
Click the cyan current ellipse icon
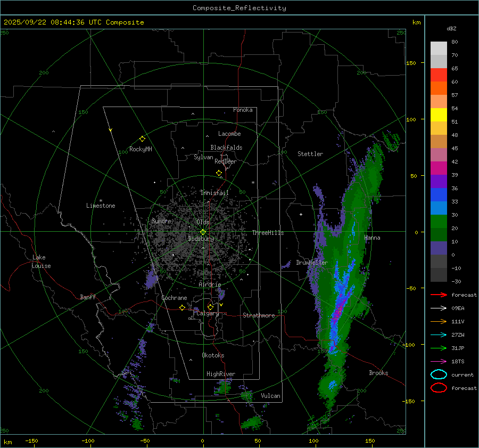pyautogui.click(x=439, y=374)
